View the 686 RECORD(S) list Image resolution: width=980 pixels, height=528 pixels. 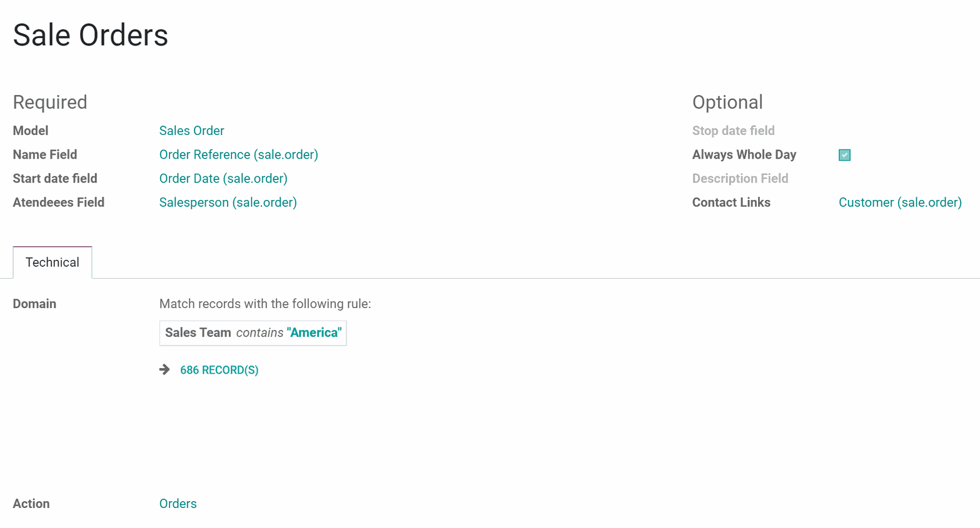[x=219, y=370]
